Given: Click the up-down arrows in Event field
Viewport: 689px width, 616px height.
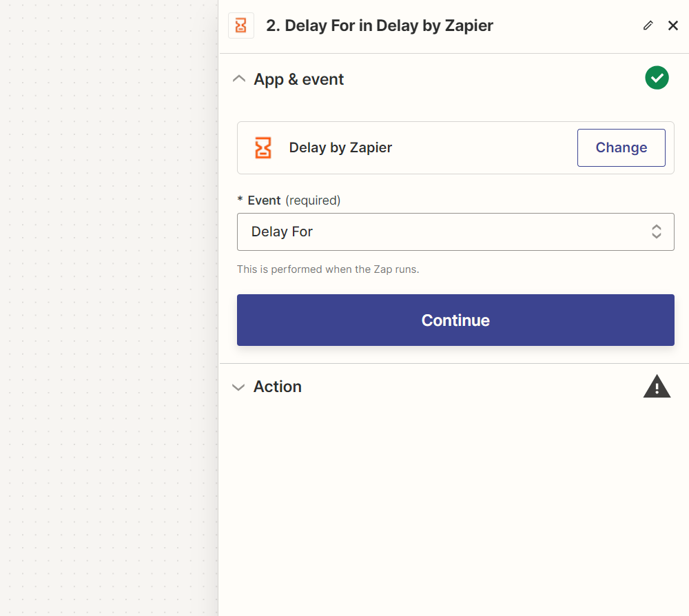Looking at the screenshot, I should (657, 232).
